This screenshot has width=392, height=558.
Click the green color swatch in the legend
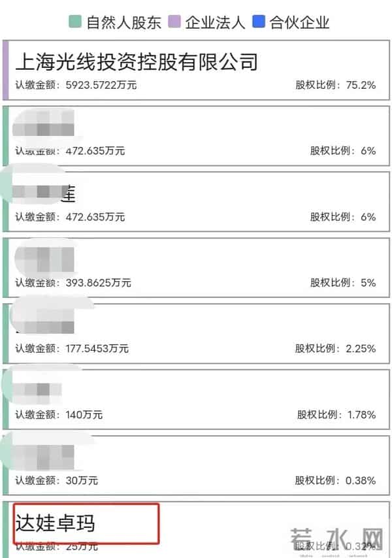[x=74, y=22]
